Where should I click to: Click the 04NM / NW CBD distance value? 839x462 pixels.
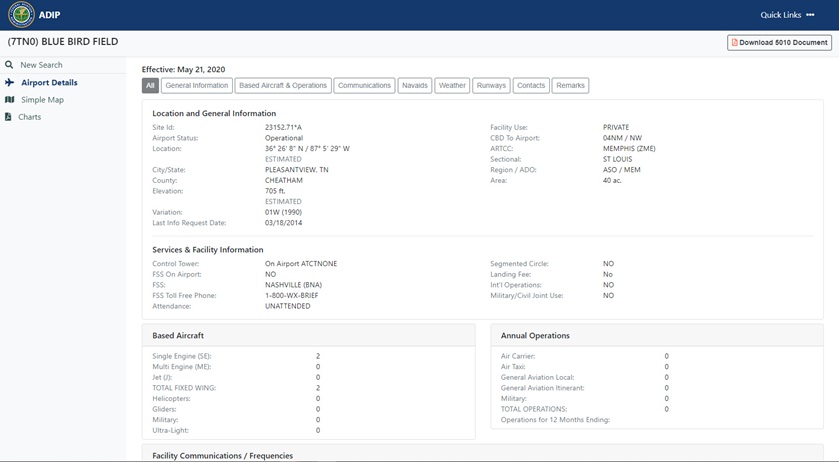[x=622, y=138]
